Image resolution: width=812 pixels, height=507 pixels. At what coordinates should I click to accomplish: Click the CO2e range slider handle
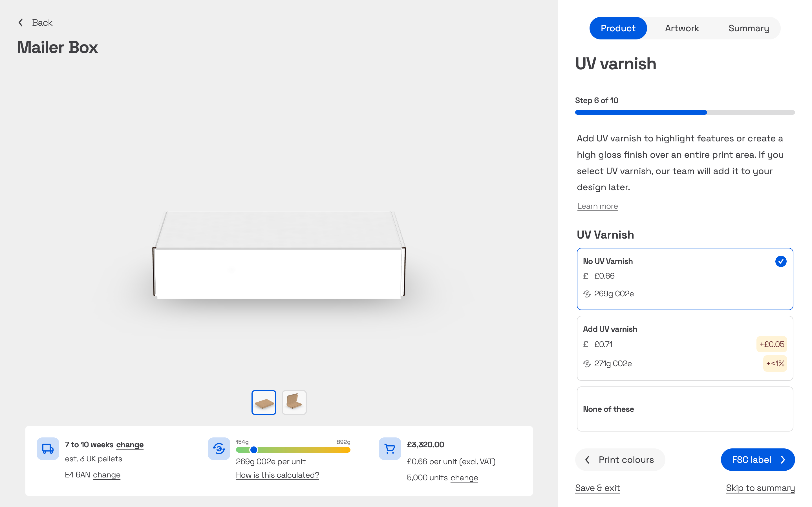click(x=254, y=450)
